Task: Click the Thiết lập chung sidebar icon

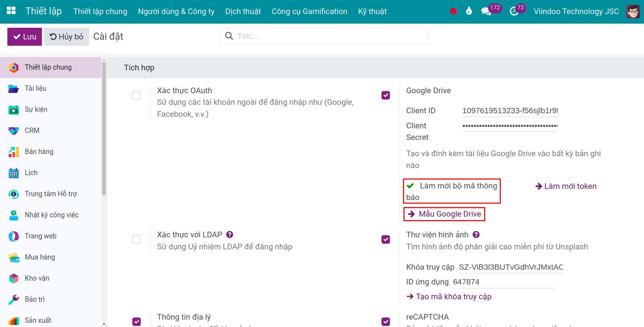Action: [x=13, y=68]
